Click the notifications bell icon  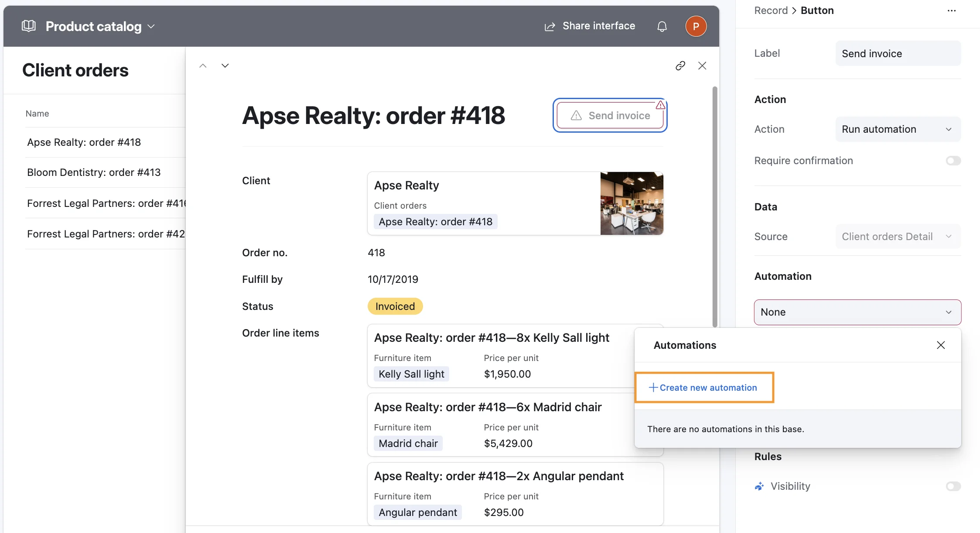[662, 26]
